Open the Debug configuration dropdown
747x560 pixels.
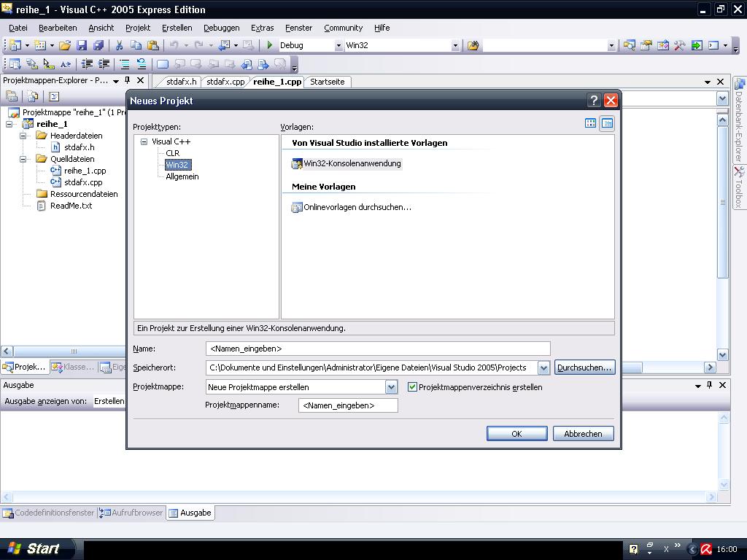pos(338,45)
